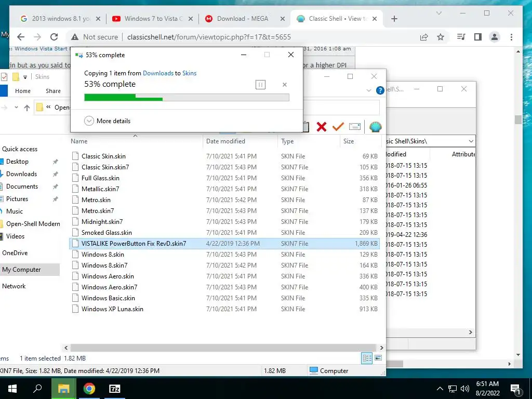Screen dimensions: 532x399
Task: Open Quick access in navigation pane
Action: [x=20, y=149]
